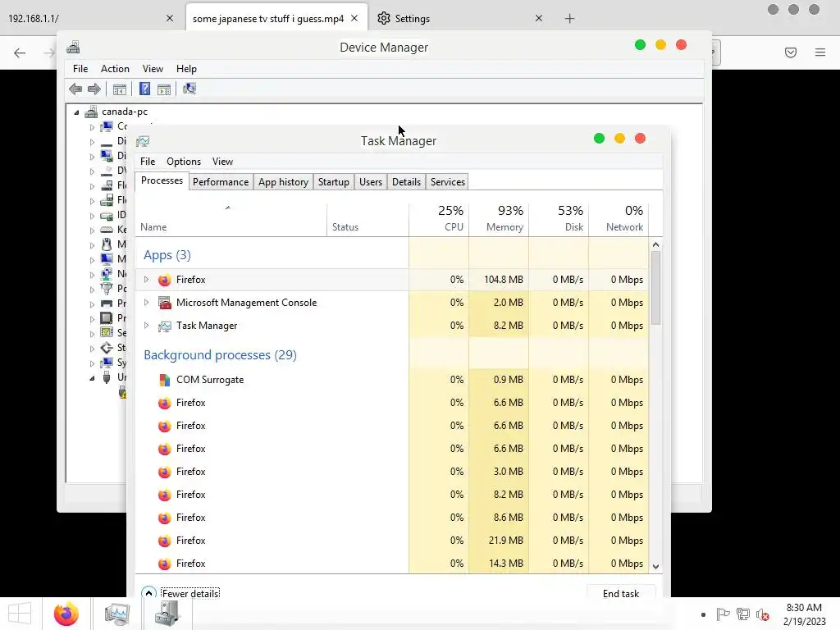Click the Device Manager forward arrow icon
The width and height of the screenshot is (840, 630).
click(94, 89)
